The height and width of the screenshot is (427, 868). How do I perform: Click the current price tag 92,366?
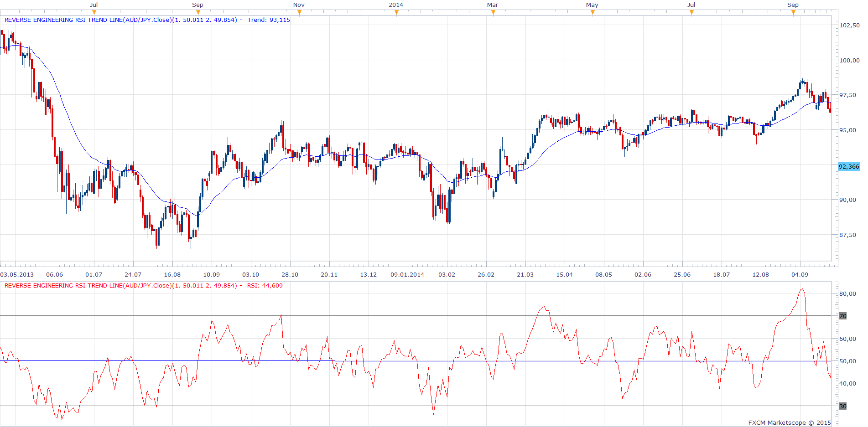click(849, 166)
